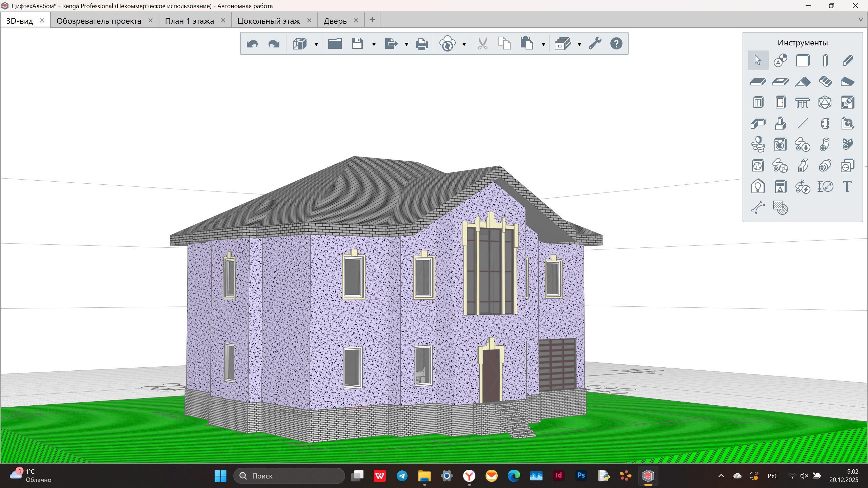Click the Windows taskbar Поиск search box
This screenshot has width=868, height=488.
(x=289, y=476)
